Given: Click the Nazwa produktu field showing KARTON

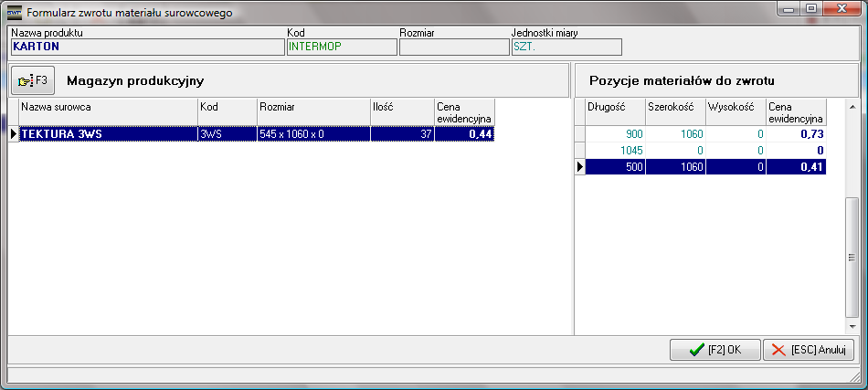Looking at the screenshot, I should pos(146,47).
